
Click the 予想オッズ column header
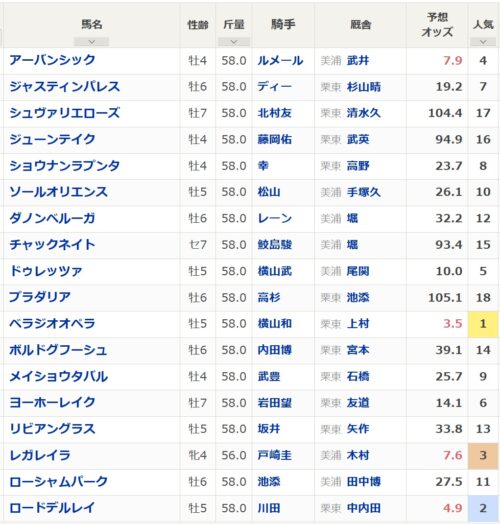[x=437, y=25]
